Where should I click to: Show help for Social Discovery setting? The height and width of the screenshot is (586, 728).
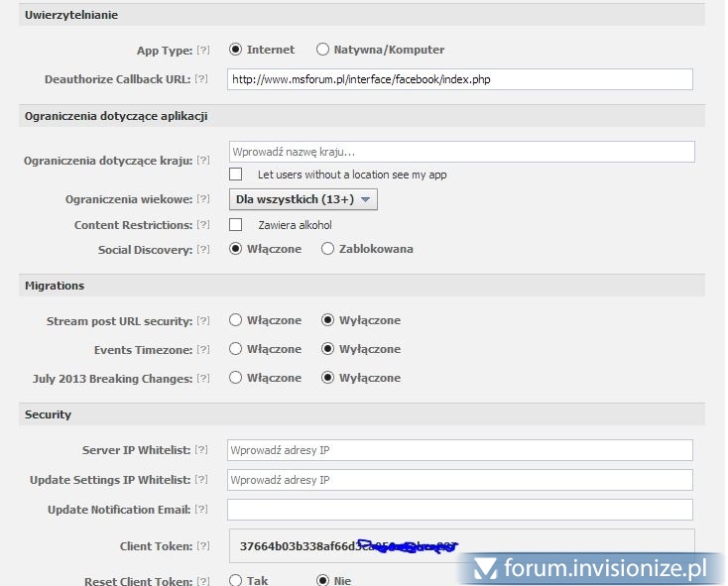coord(203,250)
